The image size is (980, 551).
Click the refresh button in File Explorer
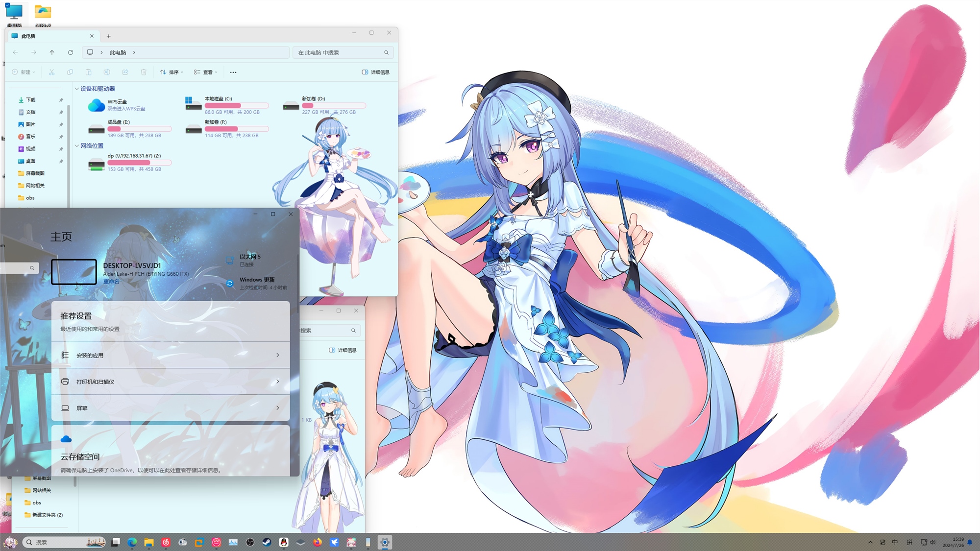click(x=71, y=52)
